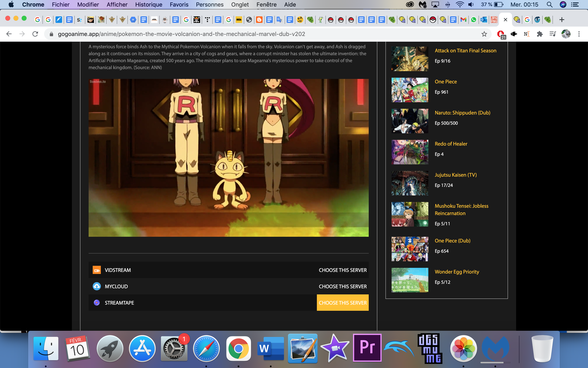
Task: Switch to the IMDb tab
Action: coord(239,20)
